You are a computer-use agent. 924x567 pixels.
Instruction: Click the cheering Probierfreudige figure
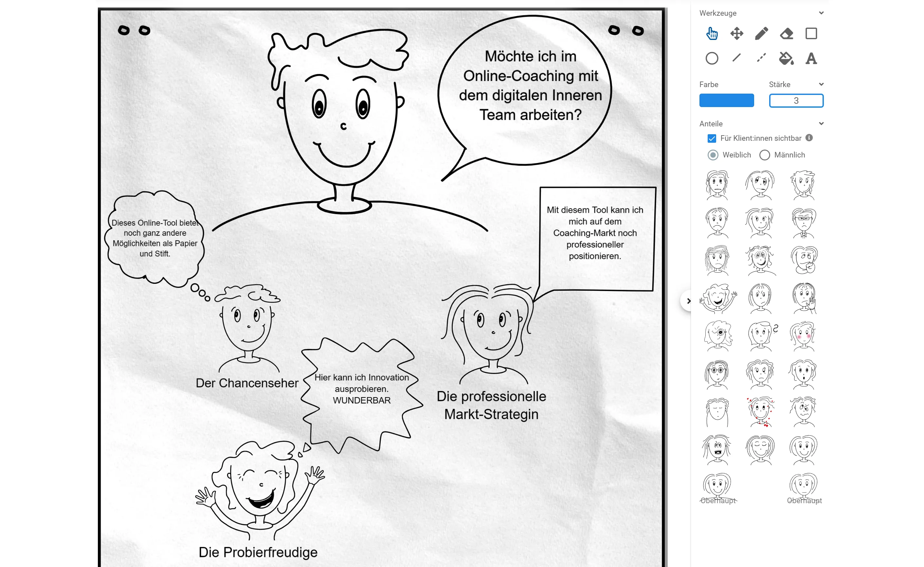coord(260,490)
